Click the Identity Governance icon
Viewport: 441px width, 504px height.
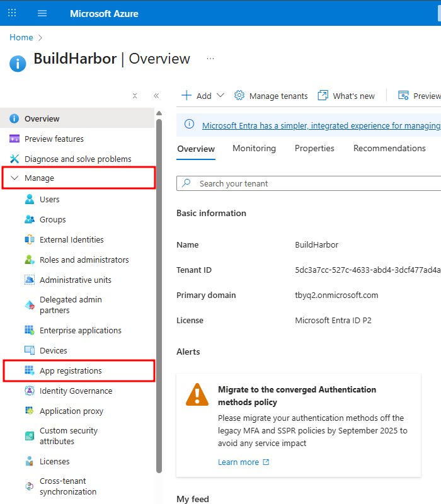pyautogui.click(x=30, y=391)
